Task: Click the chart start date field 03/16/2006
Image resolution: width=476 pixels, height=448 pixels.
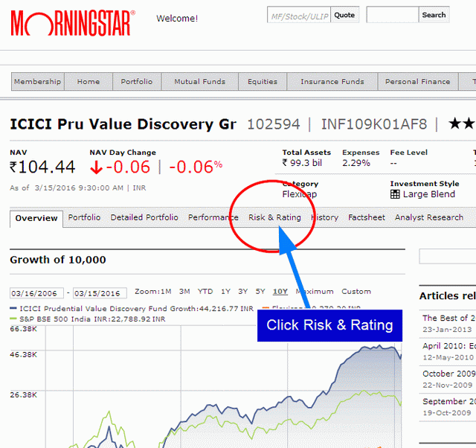Action: (36, 292)
